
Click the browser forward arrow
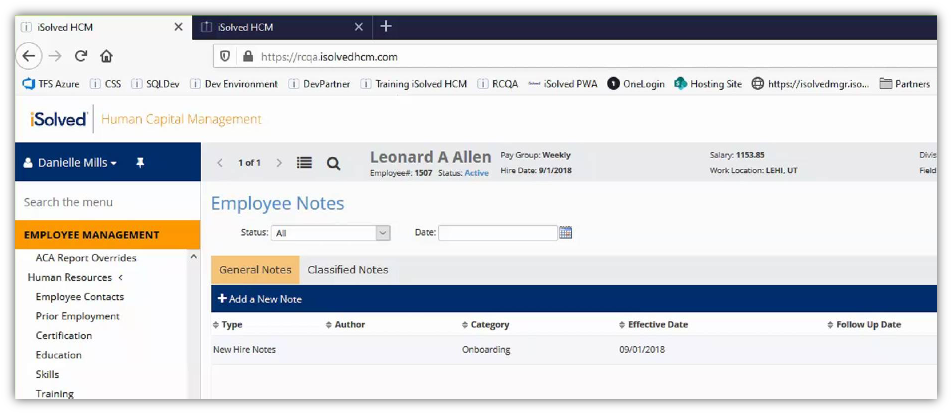55,56
